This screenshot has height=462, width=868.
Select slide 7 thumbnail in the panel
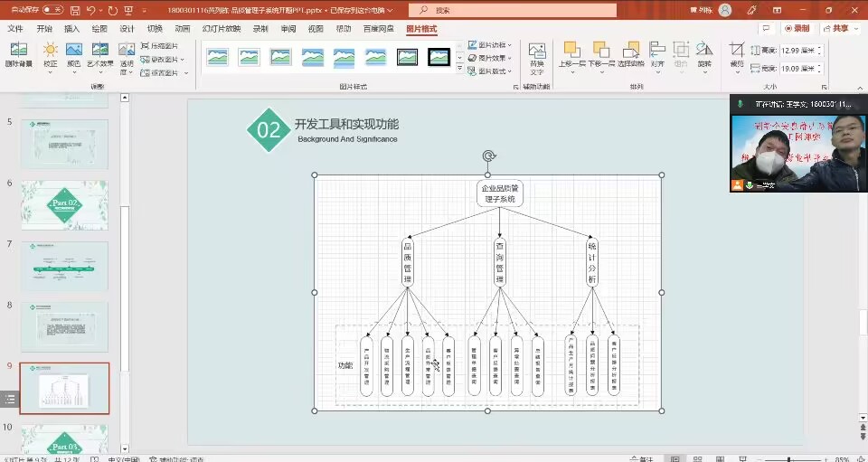[64, 265]
